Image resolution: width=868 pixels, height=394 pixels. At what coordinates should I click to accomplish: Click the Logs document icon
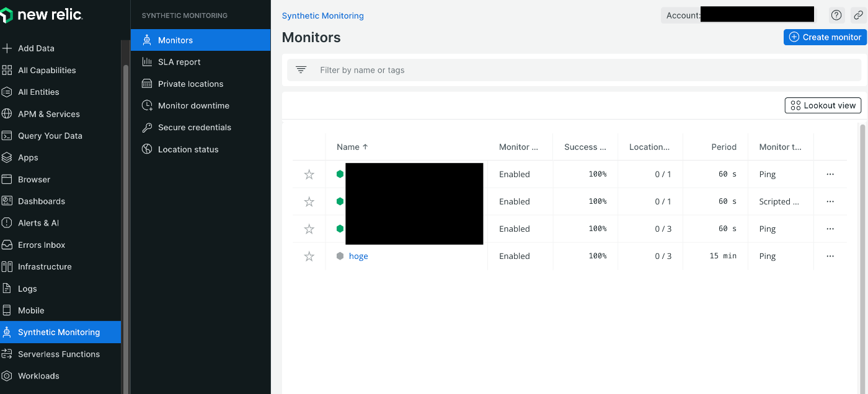pyautogui.click(x=7, y=289)
